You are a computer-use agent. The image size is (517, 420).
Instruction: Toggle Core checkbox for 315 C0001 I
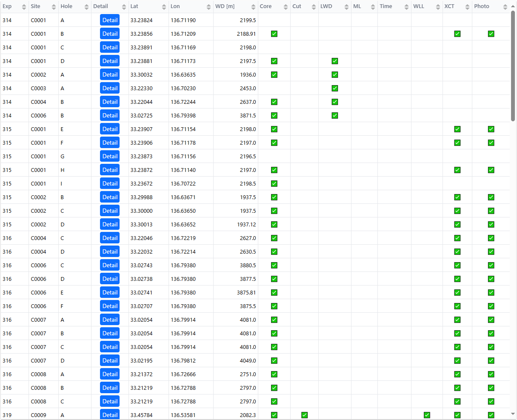(x=274, y=183)
